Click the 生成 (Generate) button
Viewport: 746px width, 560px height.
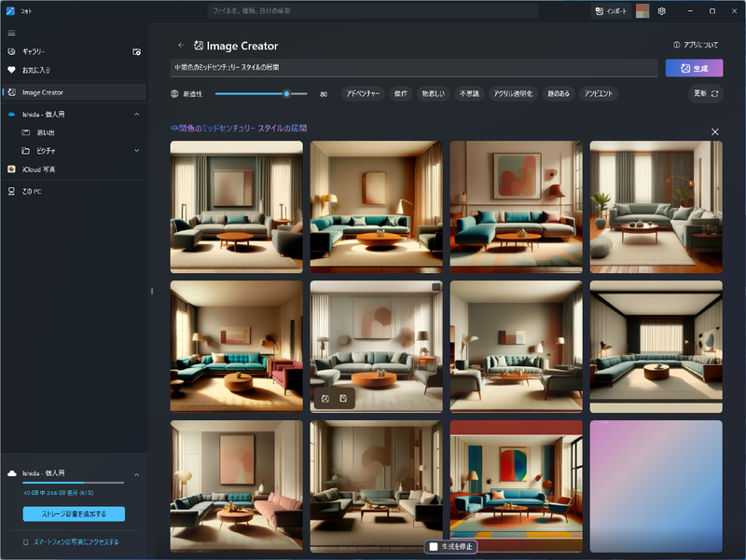pos(694,68)
